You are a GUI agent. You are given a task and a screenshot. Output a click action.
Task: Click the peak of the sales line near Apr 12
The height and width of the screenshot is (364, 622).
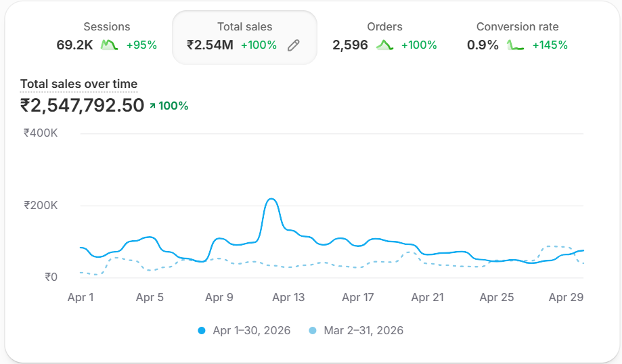pos(271,199)
